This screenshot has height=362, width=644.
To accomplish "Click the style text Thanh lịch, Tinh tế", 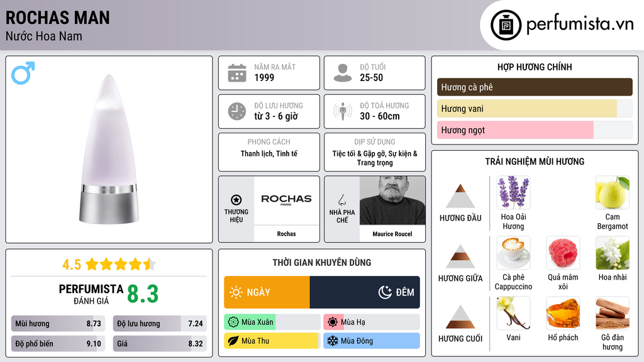I will coord(269,153).
